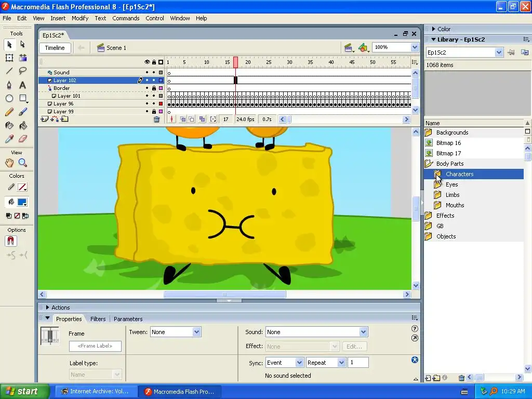Select the Subselection tool
Image resolution: width=532 pixels, height=399 pixels.
pos(23,44)
